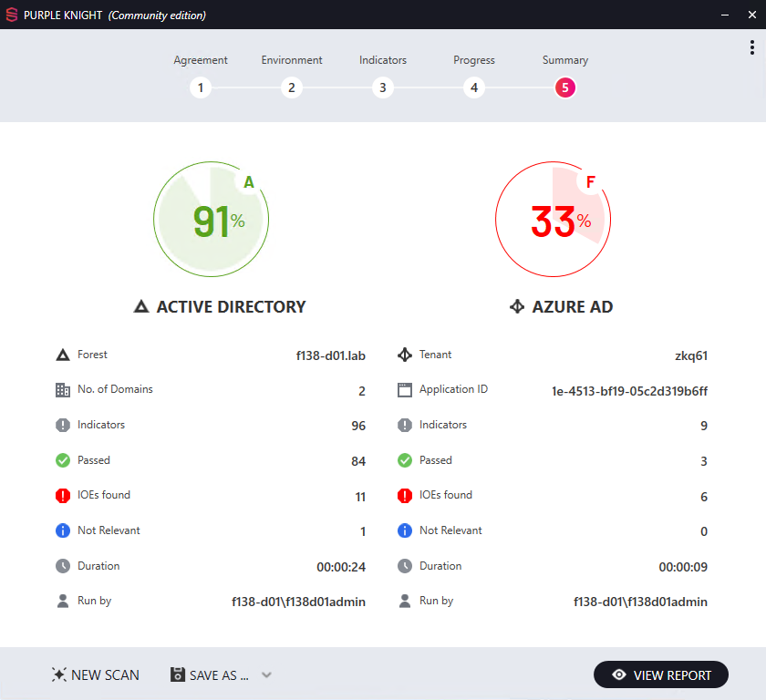Switch to step 3 Indicators
Image resolution: width=766 pixels, height=700 pixels.
click(383, 88)
